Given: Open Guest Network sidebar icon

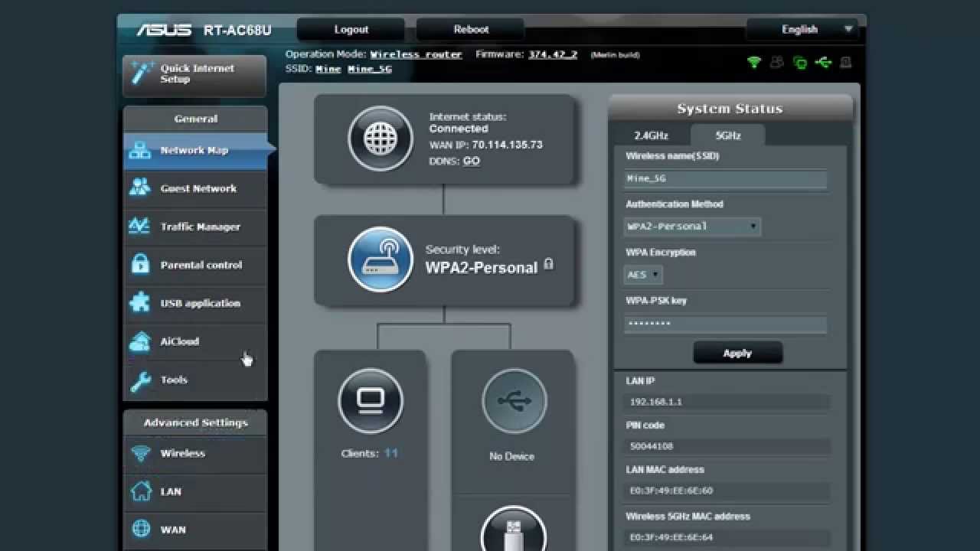Looking at the screenshot, I should click(140, 187).
